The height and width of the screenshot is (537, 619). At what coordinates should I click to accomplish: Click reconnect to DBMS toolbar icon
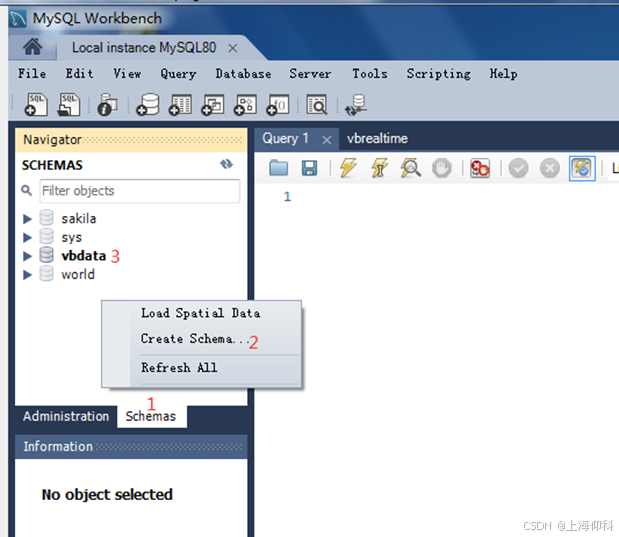355,105
